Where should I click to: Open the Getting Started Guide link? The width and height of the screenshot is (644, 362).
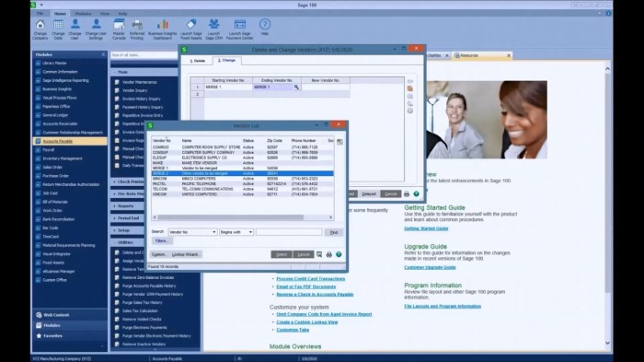[x=426, y=228]
